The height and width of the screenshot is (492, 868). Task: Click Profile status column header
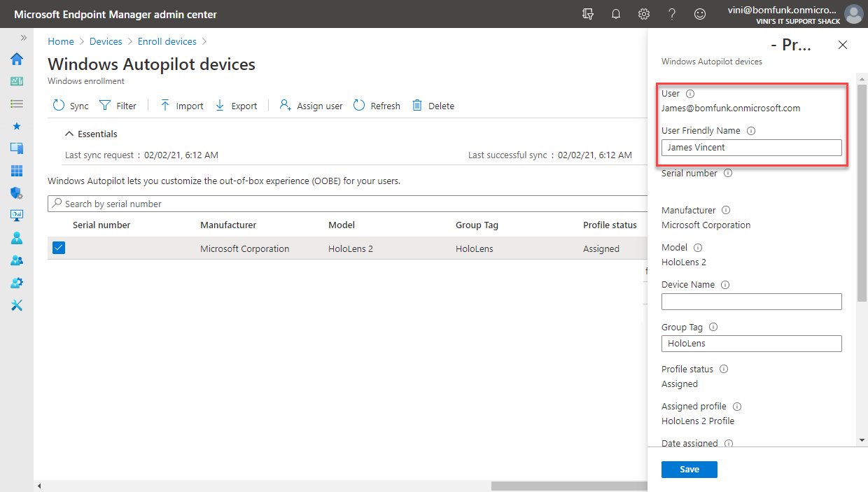point(610,225)
